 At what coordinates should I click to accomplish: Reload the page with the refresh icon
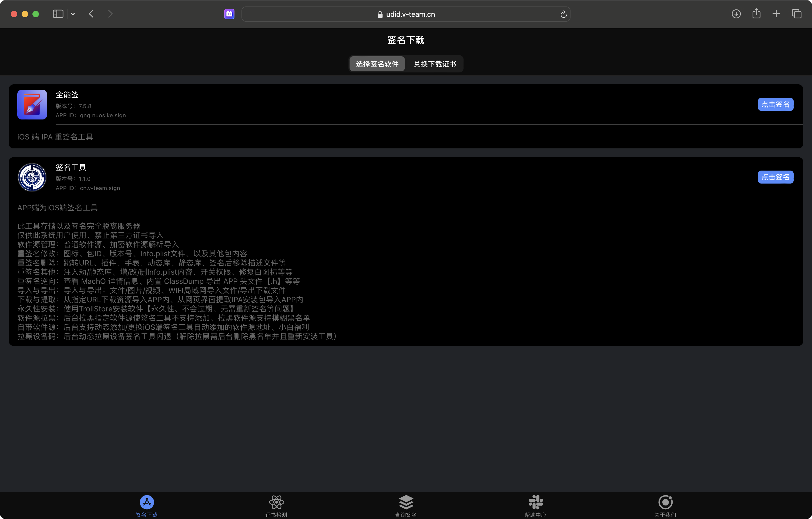tap(563, 14)
